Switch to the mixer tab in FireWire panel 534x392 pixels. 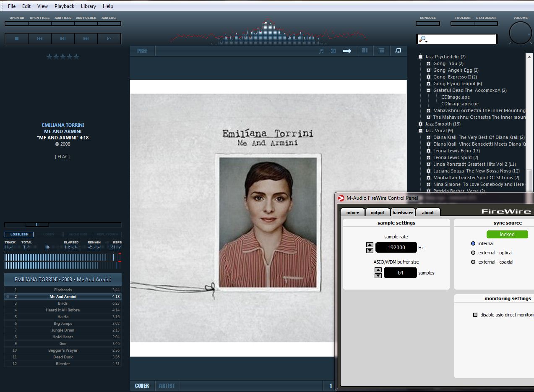(x=352, y=212)
